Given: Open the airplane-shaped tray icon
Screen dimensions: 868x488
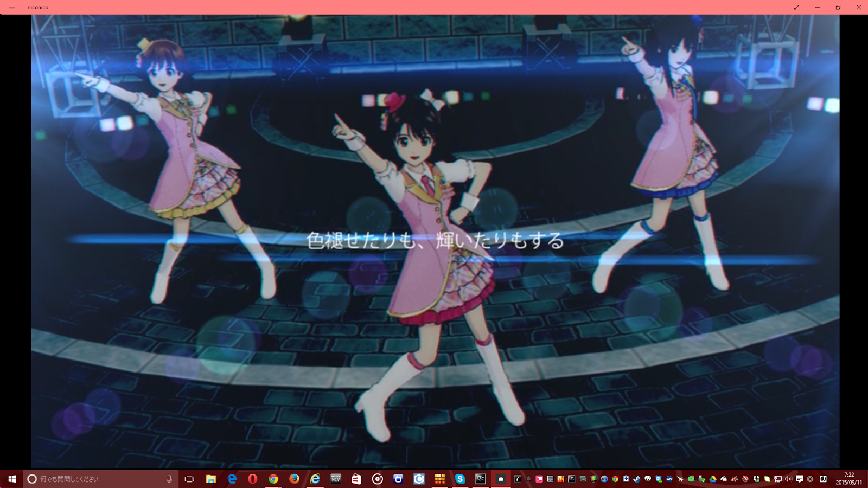Looking at the screenshot, I should (680, 479).
